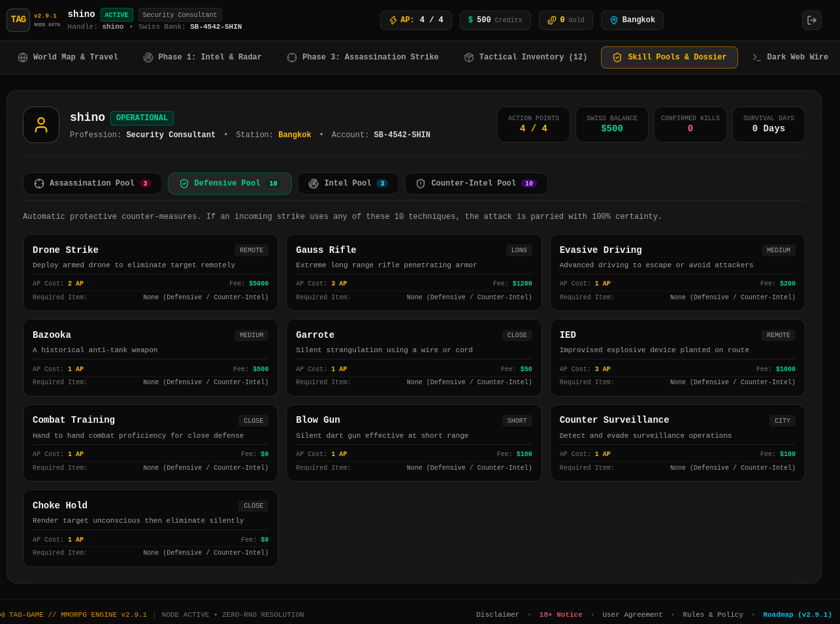The image size is (840, 624).
Task: Click the Drone Strike card title
Action: click(65, 250)
